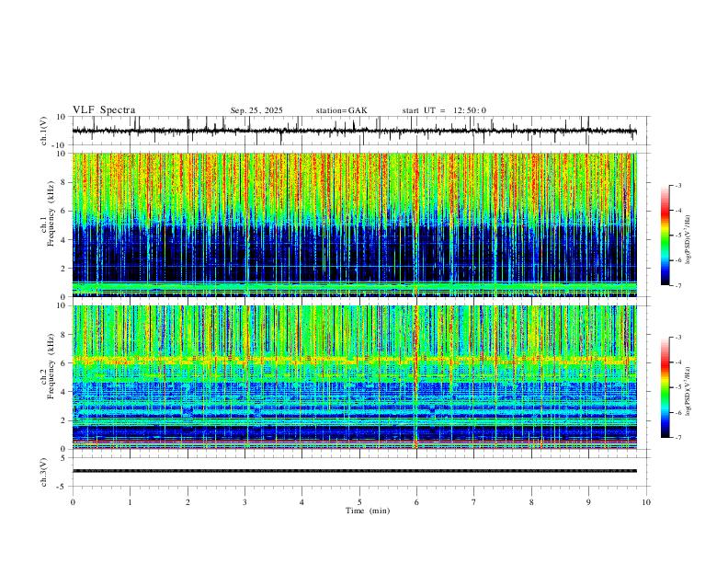The width and height of the screenshot is (728, 563).
Task: Click the 'ch.1(V)' waveform axis label
Action: 44,131
